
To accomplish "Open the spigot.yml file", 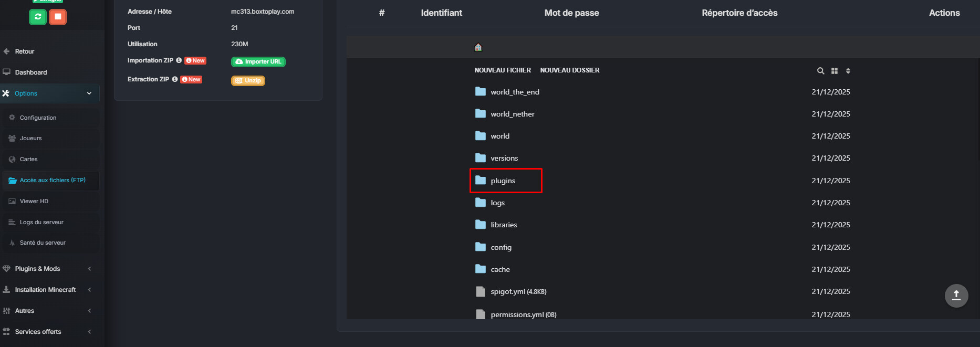I will tap(507, 292).
